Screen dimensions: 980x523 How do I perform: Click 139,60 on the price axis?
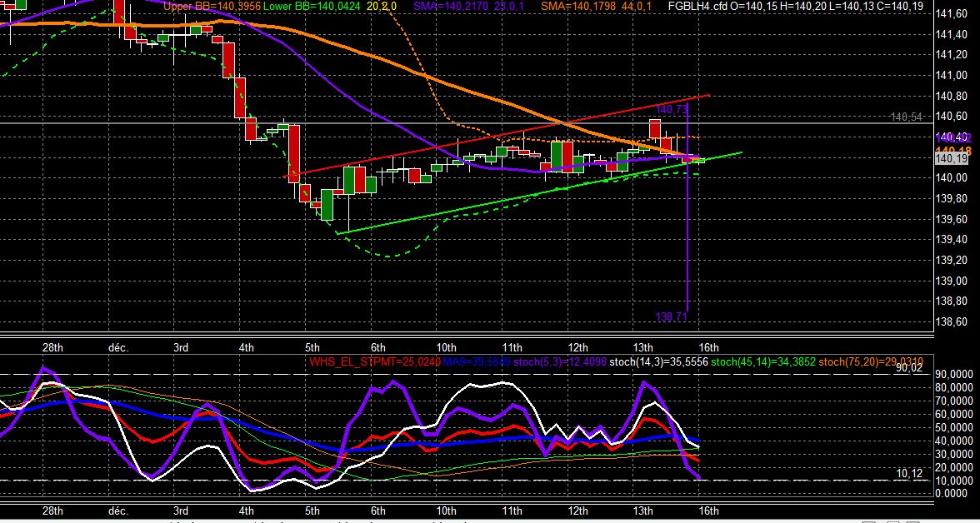pyautogui.click(x=952, y=219)
